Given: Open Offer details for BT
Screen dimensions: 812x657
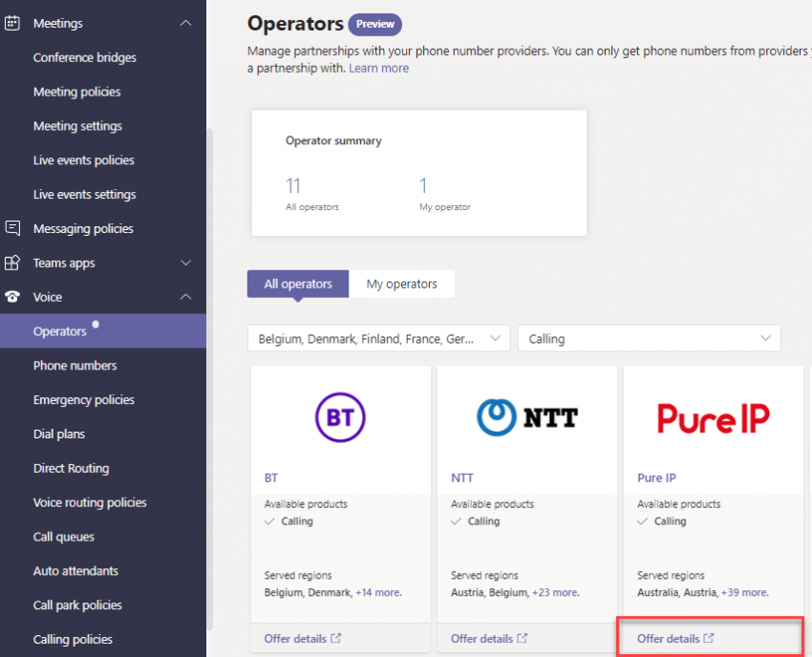Looking at the screenshot, I should point(297,638).
